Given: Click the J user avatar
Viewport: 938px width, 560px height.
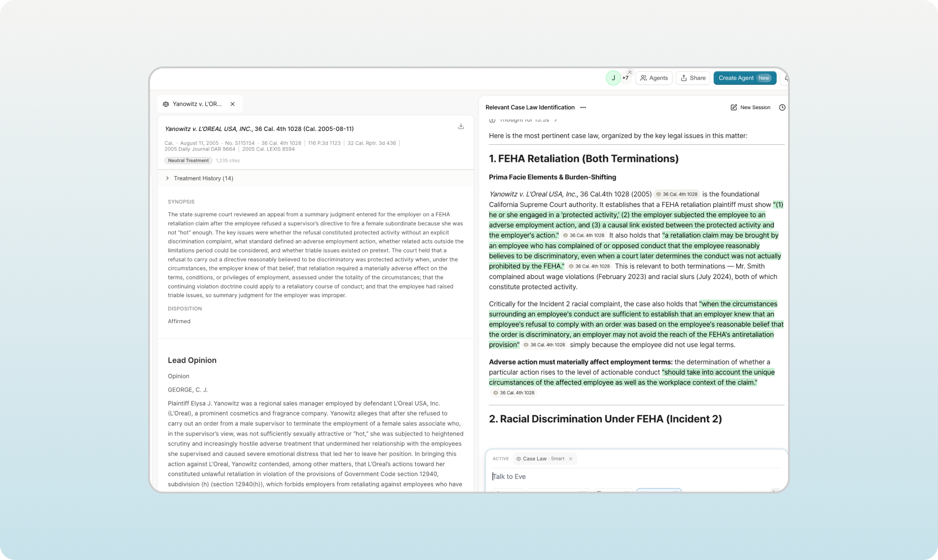Looking at the screenshot, I should pos(613,78).
